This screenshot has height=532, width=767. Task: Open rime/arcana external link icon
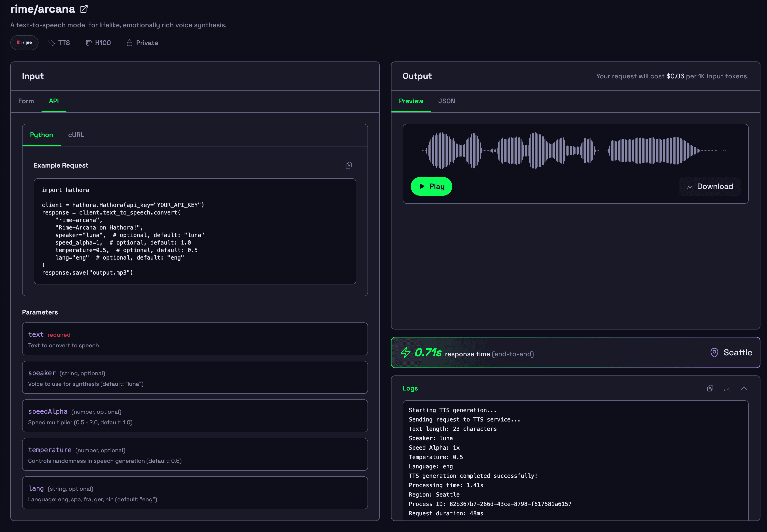[x=84, y=9]
